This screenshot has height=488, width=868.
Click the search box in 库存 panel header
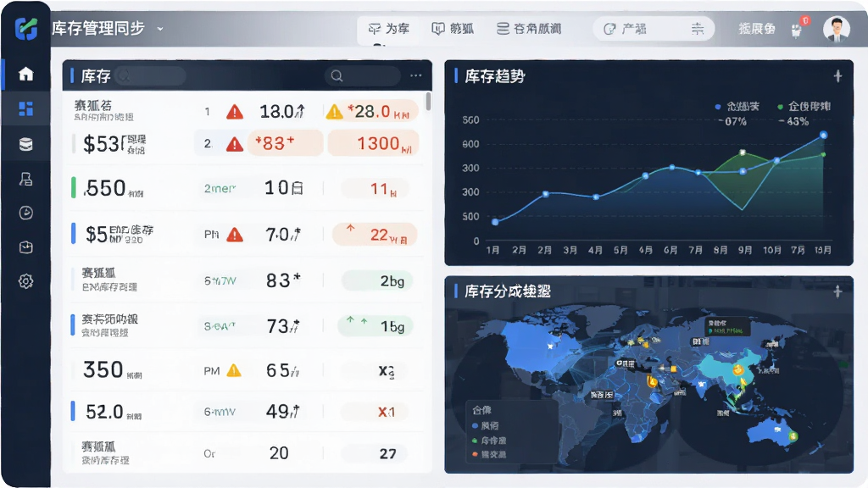point(363,75)
